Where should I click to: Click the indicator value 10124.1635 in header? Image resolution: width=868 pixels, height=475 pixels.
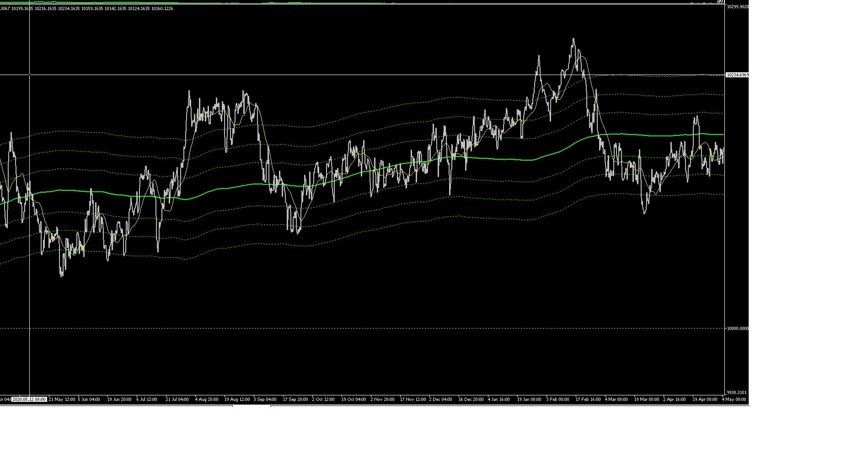point(139,9)
